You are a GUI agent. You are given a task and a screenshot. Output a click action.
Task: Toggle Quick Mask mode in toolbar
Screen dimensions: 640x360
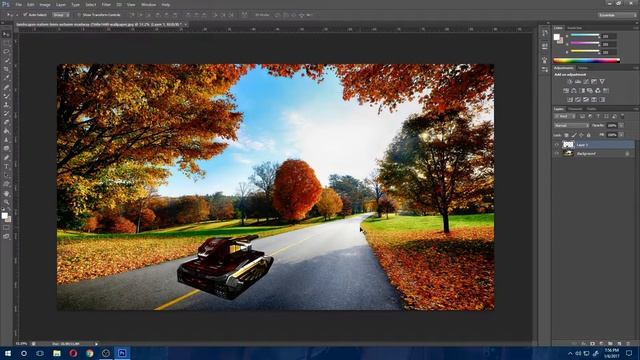6,228
